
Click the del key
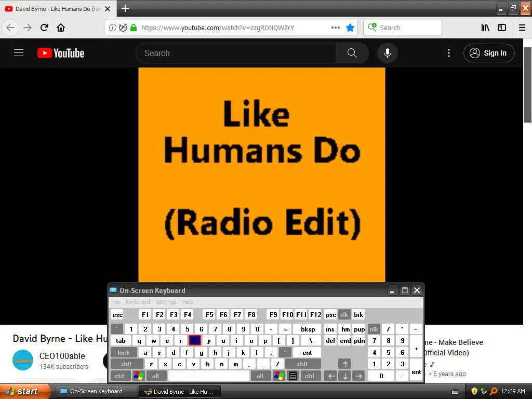[331, 341]
